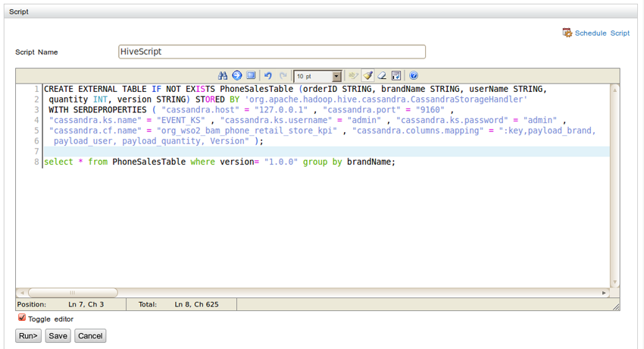This screenshot has width=644, height=349.
Task: Click the editor resize grip corner
Action: 616,307
